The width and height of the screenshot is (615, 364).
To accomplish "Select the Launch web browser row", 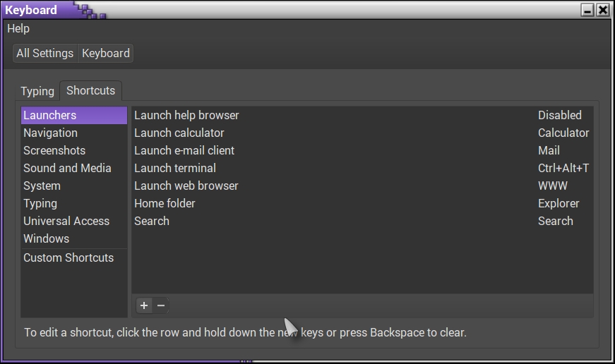I will point(361,186).
